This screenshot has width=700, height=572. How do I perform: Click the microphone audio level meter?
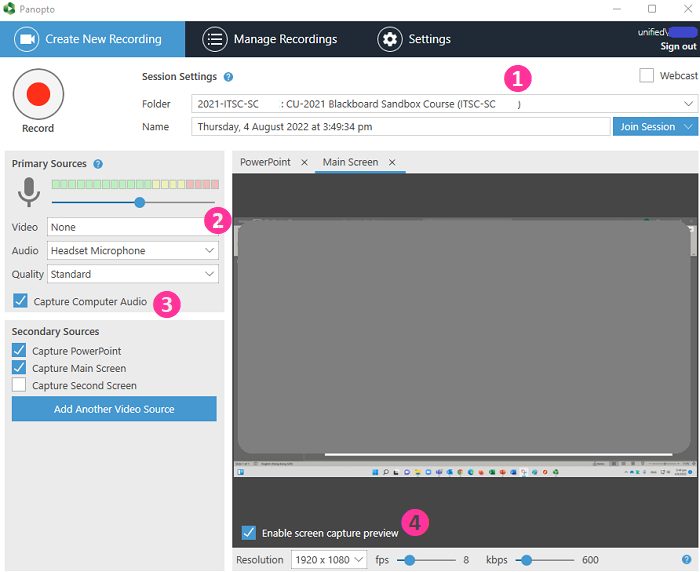pos(135,184)
